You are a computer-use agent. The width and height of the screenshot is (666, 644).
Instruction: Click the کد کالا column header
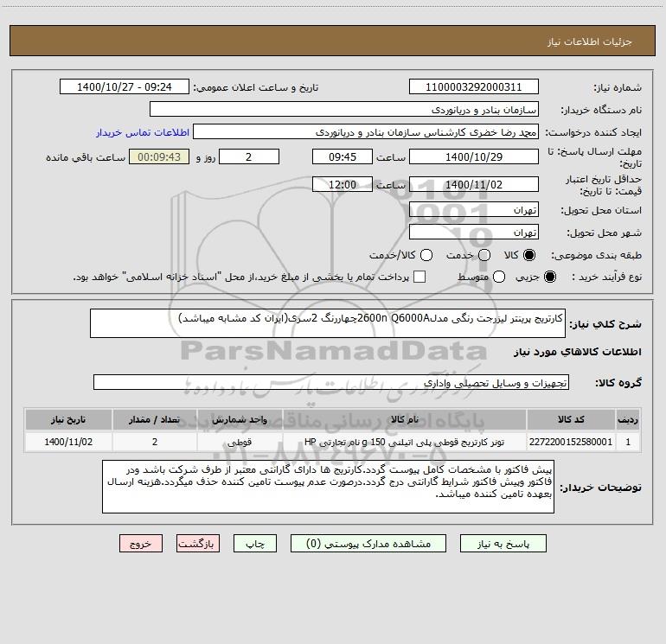571,419
